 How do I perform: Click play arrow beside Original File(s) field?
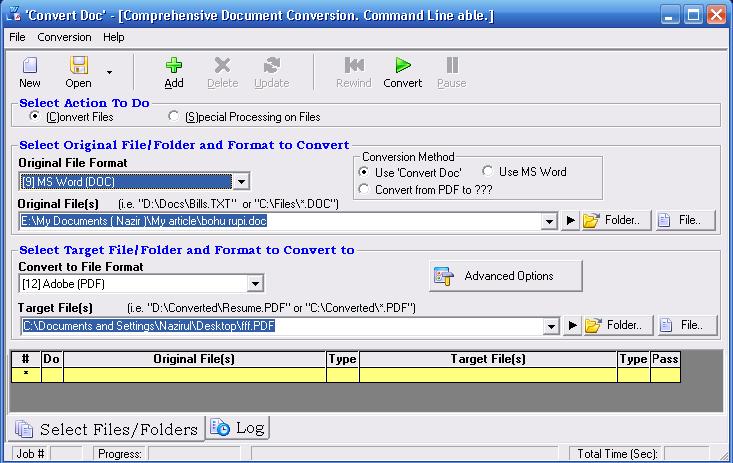pos(570,220)
